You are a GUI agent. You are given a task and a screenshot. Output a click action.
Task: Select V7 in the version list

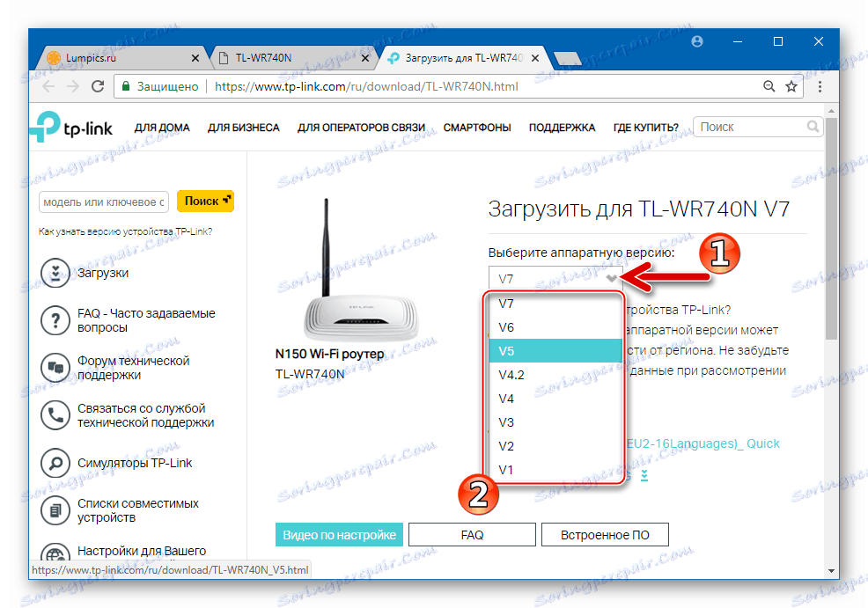point(555,304)
